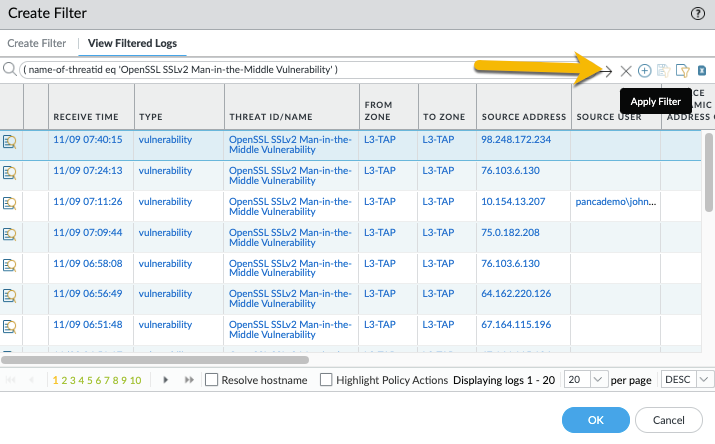Open log details for the 07:11:26 entry
Screen dimensions: 715x444
point(10,202)
